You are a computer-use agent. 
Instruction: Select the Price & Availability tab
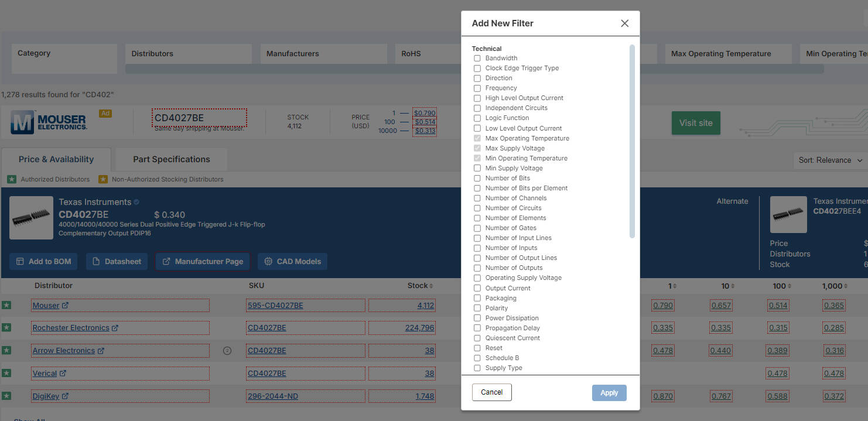coord(56,159)
